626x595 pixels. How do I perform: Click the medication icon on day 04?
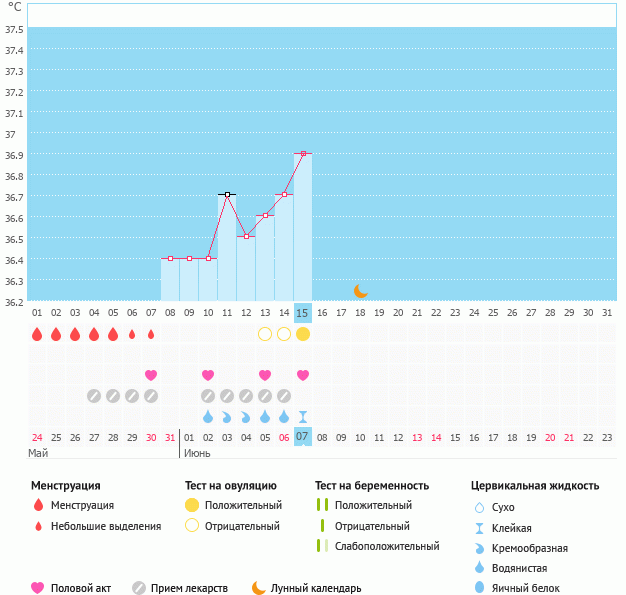click(x=94, y=396)
